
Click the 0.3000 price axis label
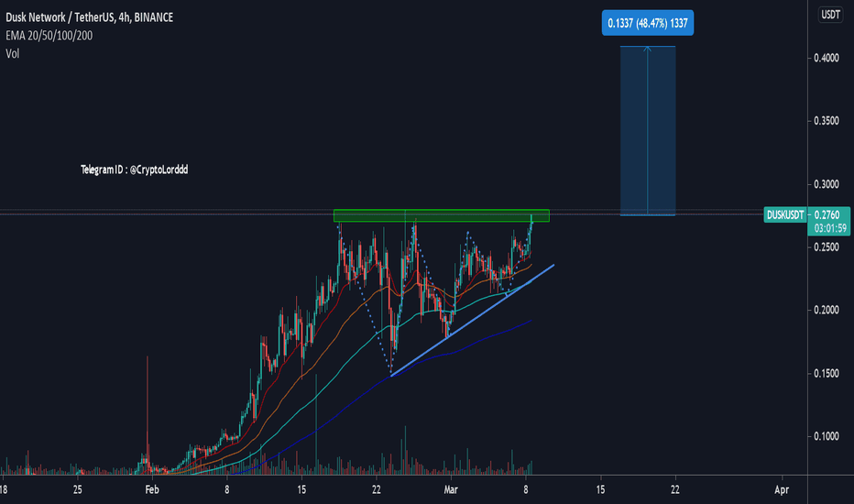coord(826,184)
